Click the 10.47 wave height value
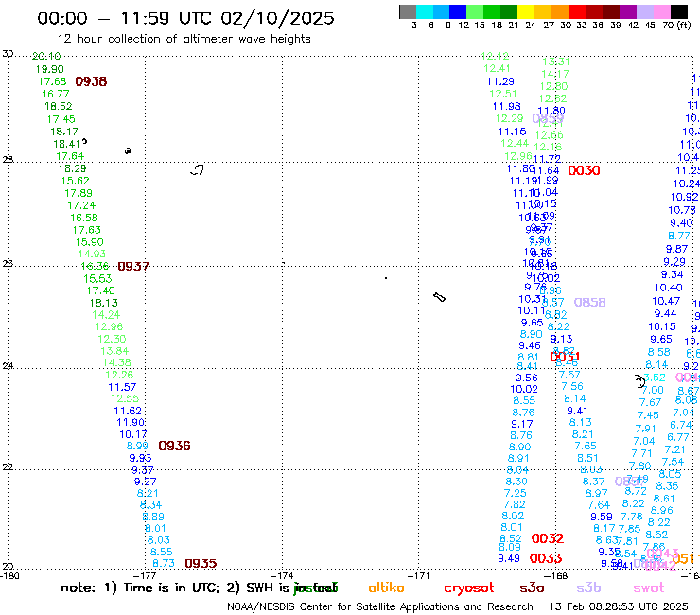This screenshot has width=700, height=615. coord(666,301)
